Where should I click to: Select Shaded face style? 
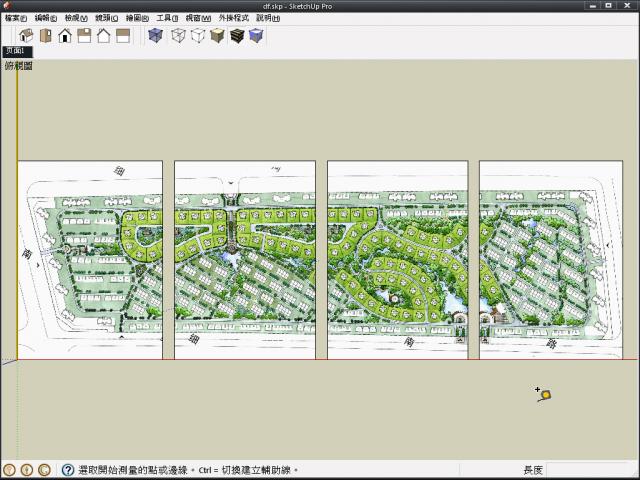(217, 36)
